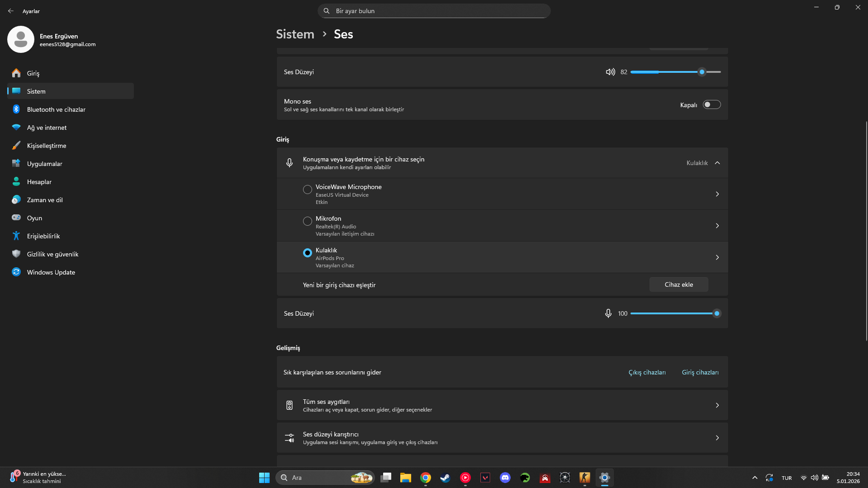The width and height of the screenshot is (868, 488).
Task: Collapse the input device selection list
Action: pyautogui.click(x=717, y=163)
